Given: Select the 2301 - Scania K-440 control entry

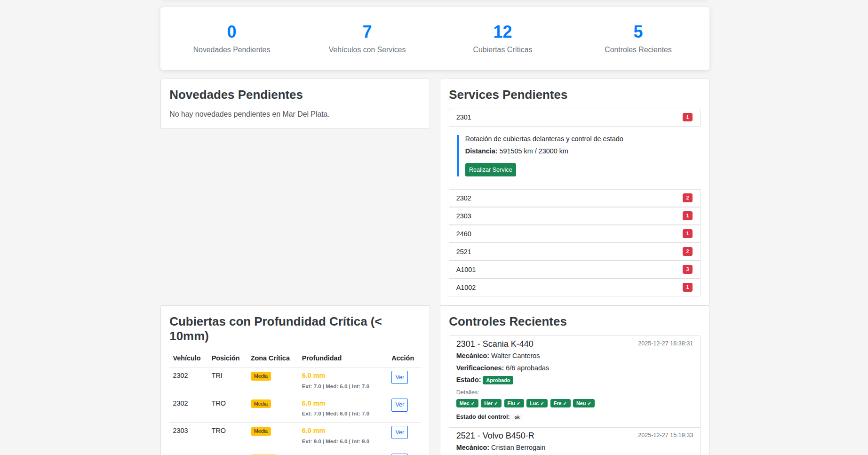Looking at the screenshot, I should 495,343.
